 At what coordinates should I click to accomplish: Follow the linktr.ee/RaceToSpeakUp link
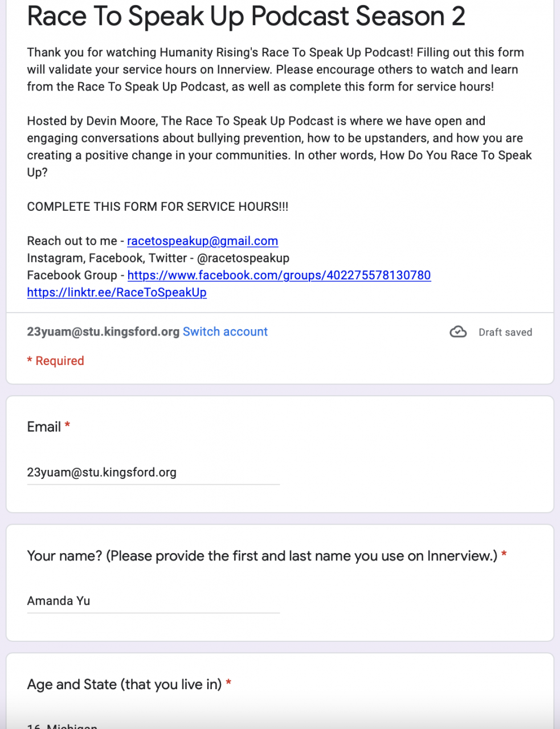(117, 292)
